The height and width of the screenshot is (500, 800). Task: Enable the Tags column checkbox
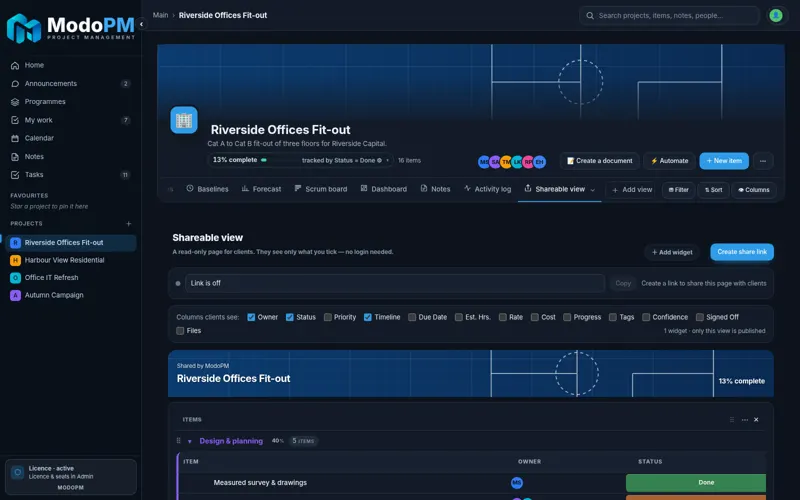613,317
